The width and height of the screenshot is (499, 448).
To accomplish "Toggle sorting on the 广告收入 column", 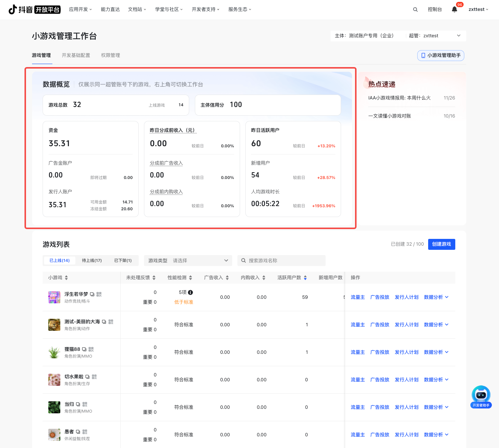I will (x=227, y=278).
